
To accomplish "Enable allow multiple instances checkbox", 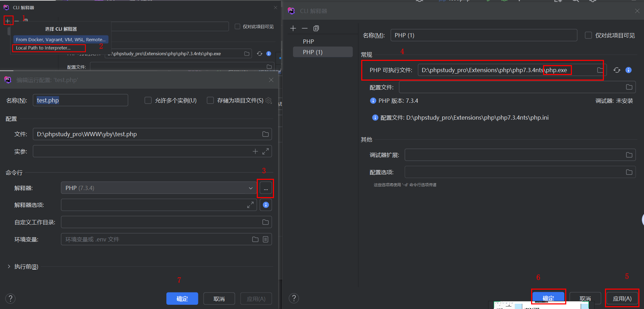I will pos(148,100).
